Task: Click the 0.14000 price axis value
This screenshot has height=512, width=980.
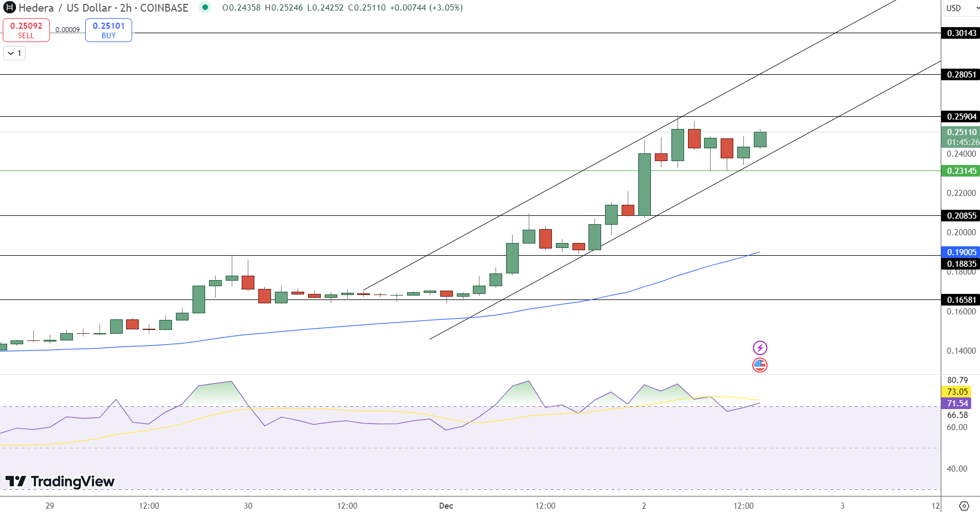Action: point(961,351)
